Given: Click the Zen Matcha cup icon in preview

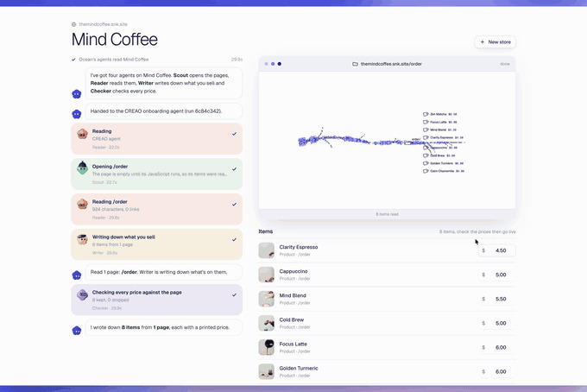Looking at the screenshot, I should point(426,114).
